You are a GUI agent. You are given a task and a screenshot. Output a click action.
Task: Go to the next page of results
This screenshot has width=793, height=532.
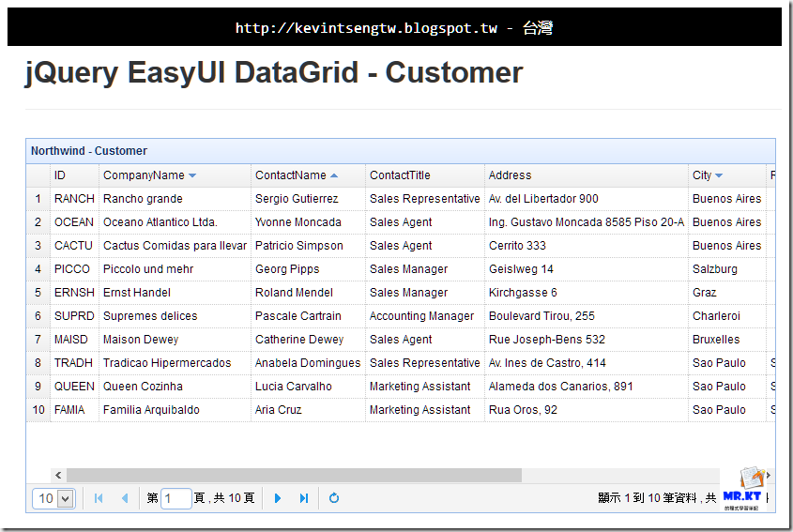tap(277, 498)
